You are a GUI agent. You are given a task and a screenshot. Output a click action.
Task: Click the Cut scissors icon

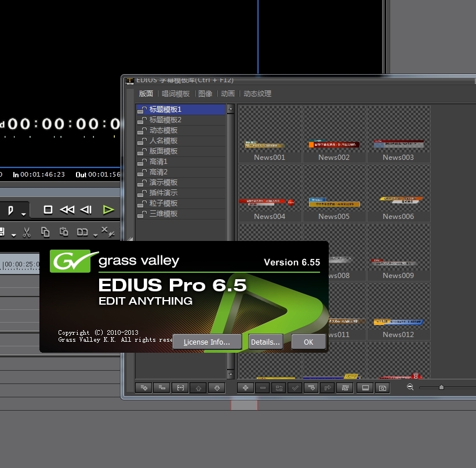(27, 232)
